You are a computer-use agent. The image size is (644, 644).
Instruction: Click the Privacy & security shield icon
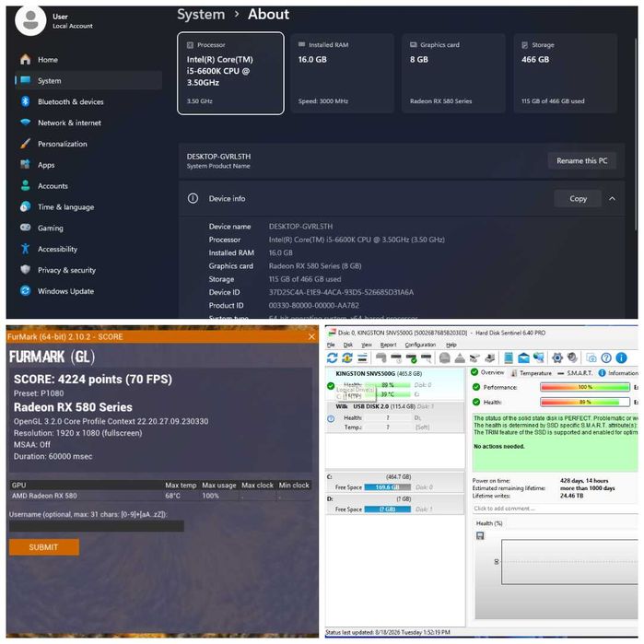26,270
